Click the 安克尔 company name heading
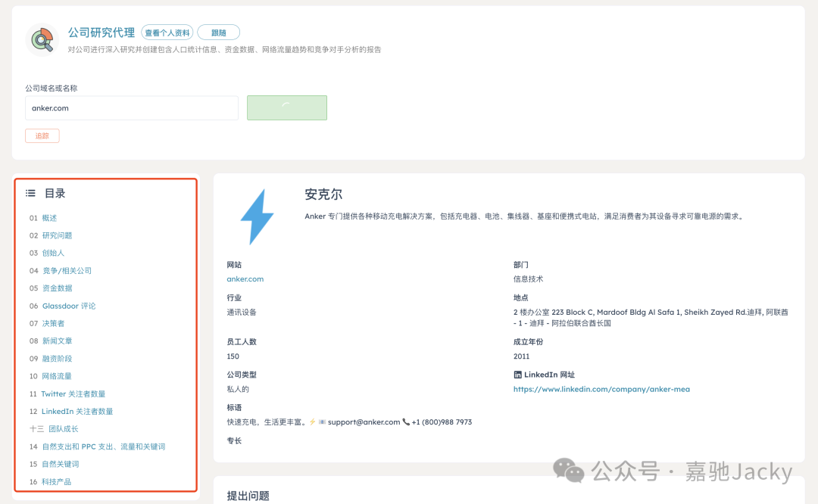The image size is (818, 504). [323, 194]
